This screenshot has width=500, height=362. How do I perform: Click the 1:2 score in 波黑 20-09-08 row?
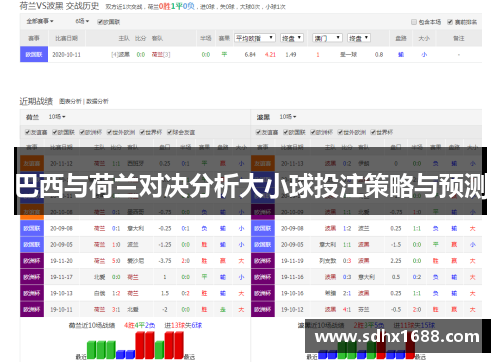(347, 228)
